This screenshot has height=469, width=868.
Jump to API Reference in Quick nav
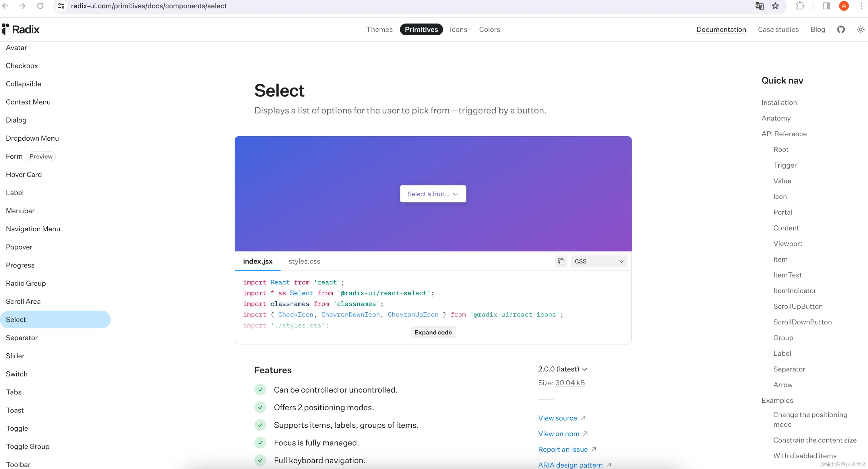pos(784,134)
